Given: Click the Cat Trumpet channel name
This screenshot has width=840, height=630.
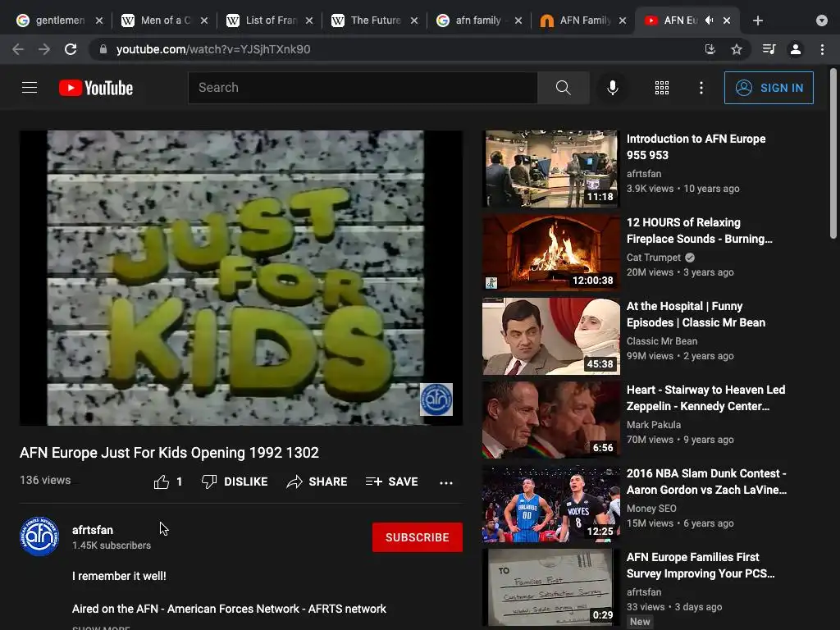Looking at the screenshot, I should tap(654, 257).
